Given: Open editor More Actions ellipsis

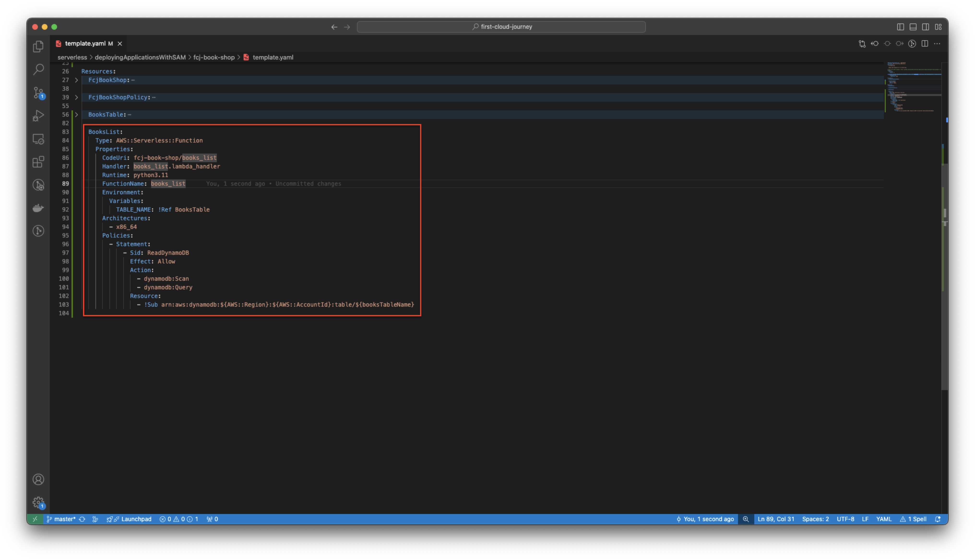Looking at the screenshot, I should click(937, 43).
